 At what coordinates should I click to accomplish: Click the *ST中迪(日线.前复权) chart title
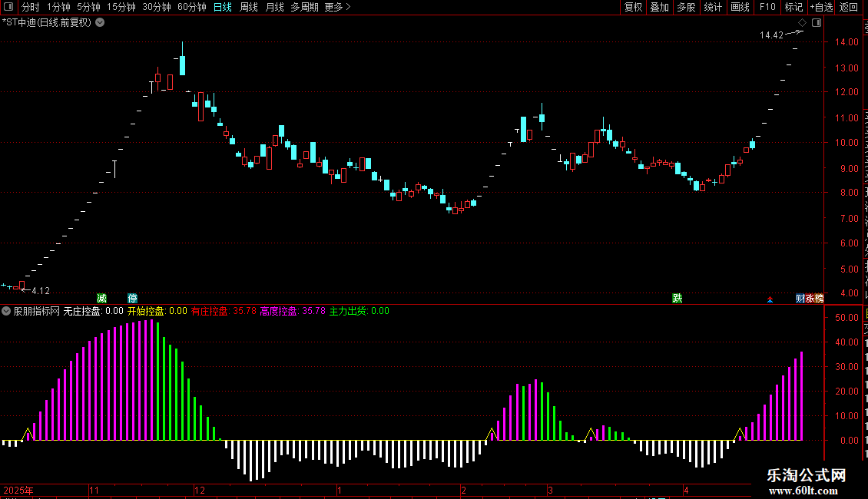coord(47,23)
